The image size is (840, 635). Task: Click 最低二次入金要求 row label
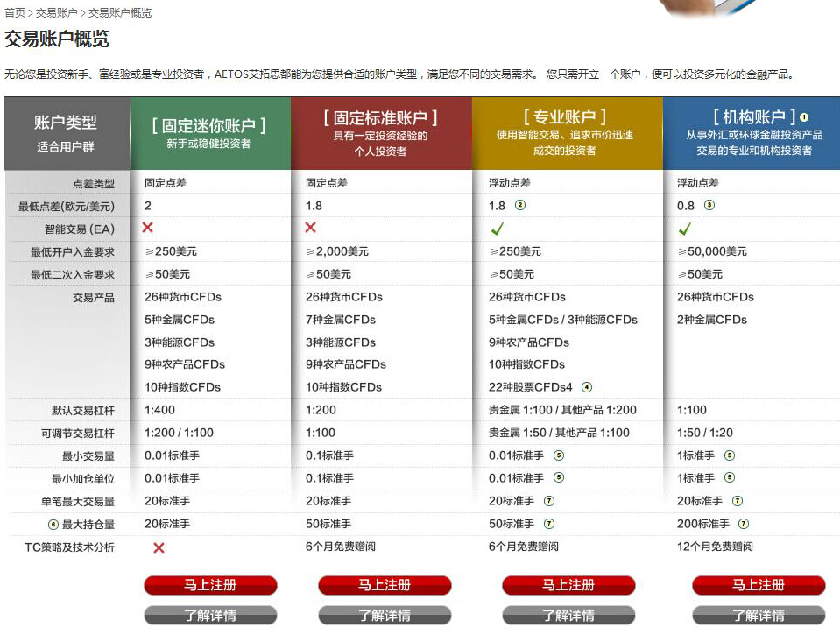[x=73, y=275]
